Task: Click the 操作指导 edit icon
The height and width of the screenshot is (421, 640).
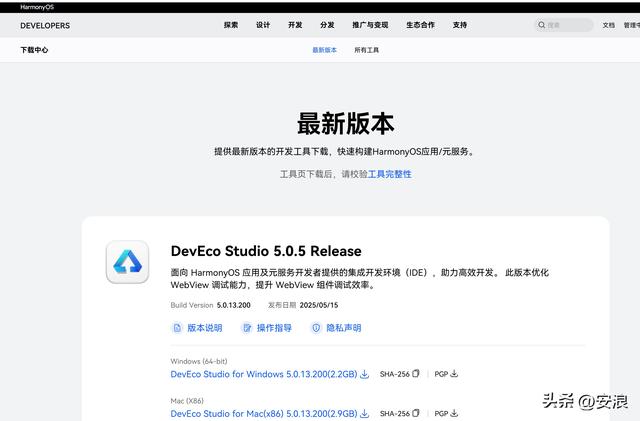Action: 247,328
